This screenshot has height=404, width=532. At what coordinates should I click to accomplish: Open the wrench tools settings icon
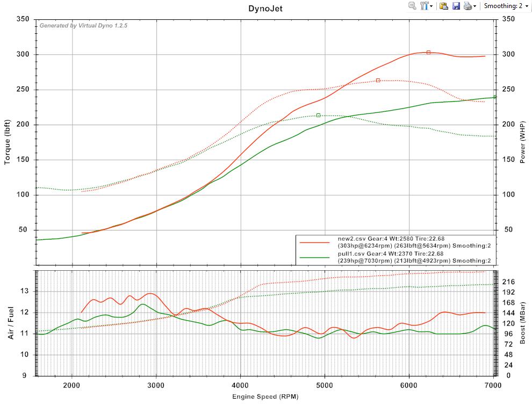click(424, 6)
